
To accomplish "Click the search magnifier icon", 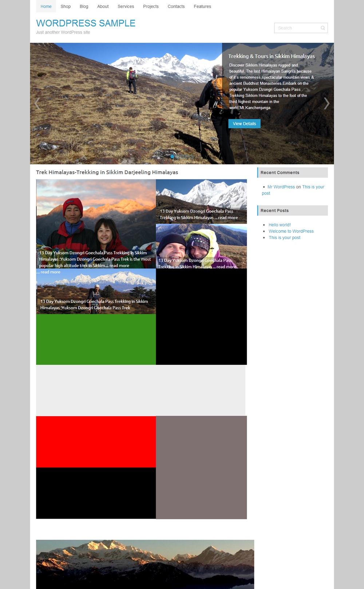I will click(323, 28).
